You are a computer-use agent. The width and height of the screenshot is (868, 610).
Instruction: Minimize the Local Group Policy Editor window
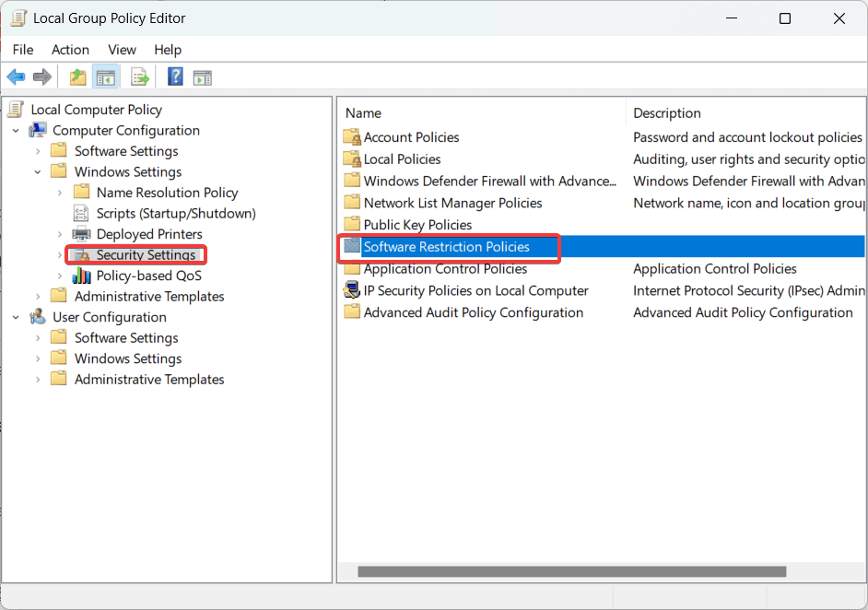click(732, 18)
